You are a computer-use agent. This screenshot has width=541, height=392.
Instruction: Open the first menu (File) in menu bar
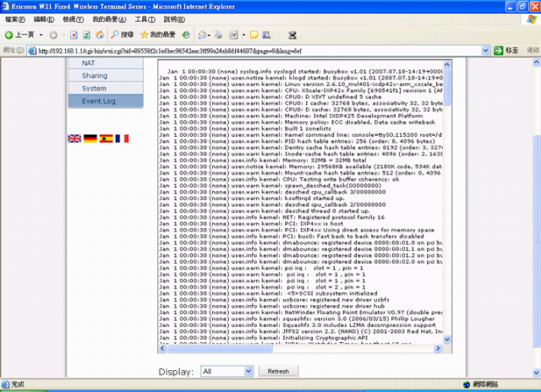pyautogui.click(x=15, y=19)
